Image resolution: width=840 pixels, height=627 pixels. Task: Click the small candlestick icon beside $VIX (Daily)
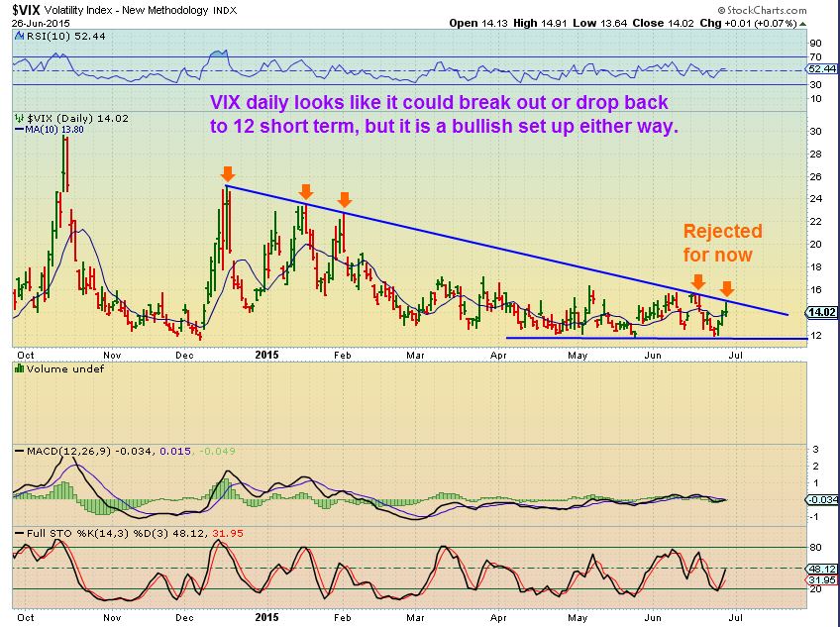18,117
